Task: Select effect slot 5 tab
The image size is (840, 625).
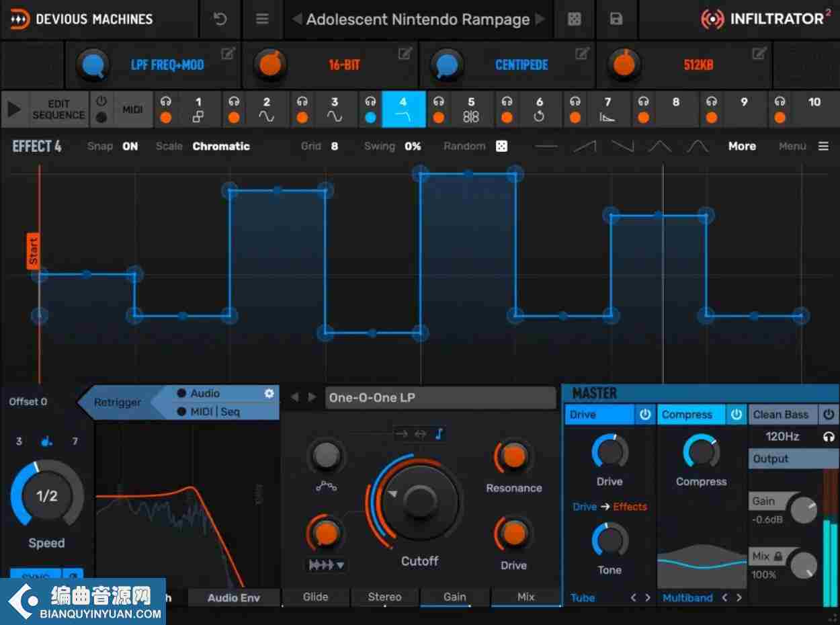Action: point(471,109)
